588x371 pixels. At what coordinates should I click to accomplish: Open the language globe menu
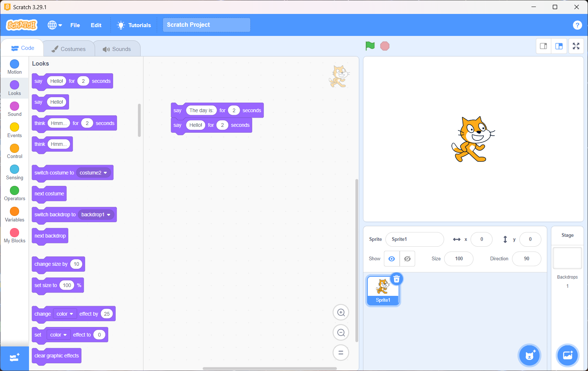pyautogui.click(x=55, y=25)
